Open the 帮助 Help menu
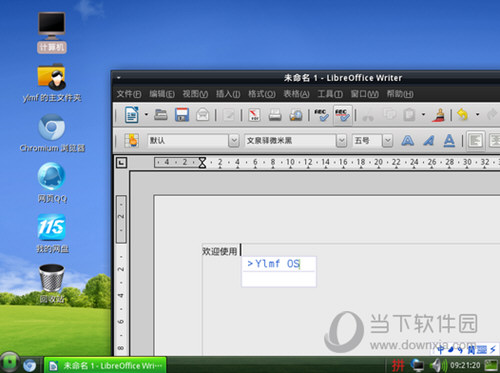The image size is (500, 373). [x=400, y=94]
